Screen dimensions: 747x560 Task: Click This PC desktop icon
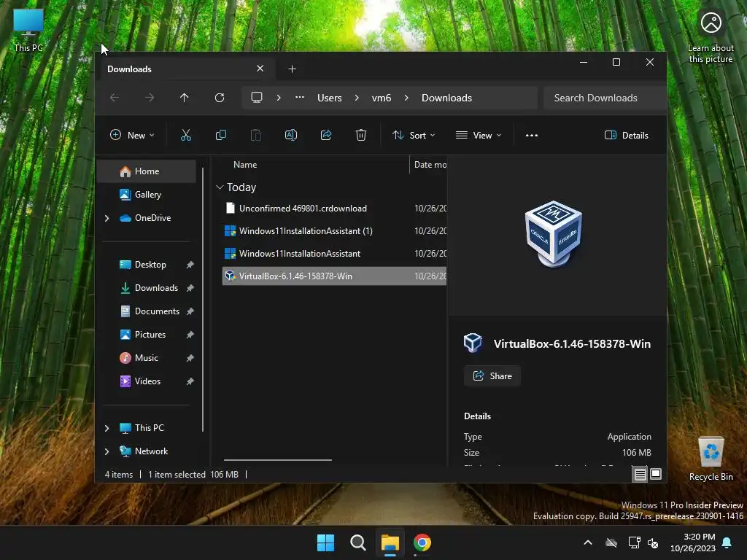(28, 30)
